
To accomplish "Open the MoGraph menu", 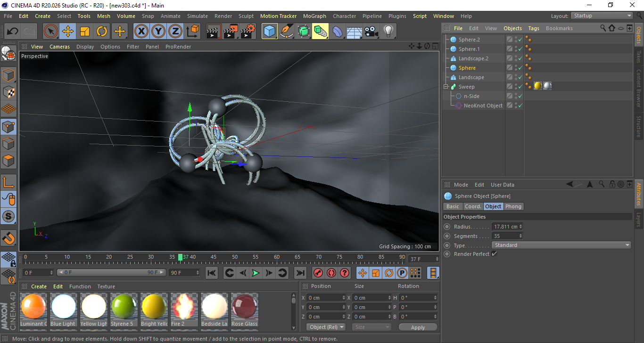I will click(314, 16).
